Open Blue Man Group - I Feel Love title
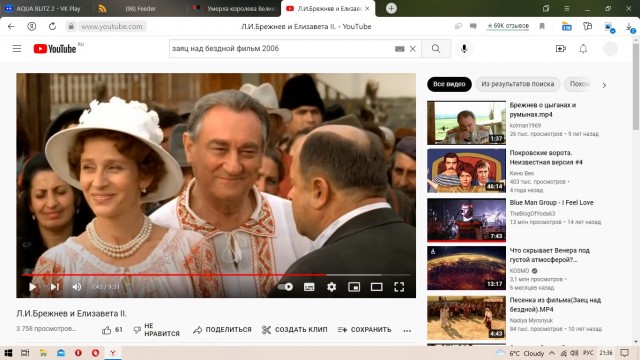 point(551,202)
